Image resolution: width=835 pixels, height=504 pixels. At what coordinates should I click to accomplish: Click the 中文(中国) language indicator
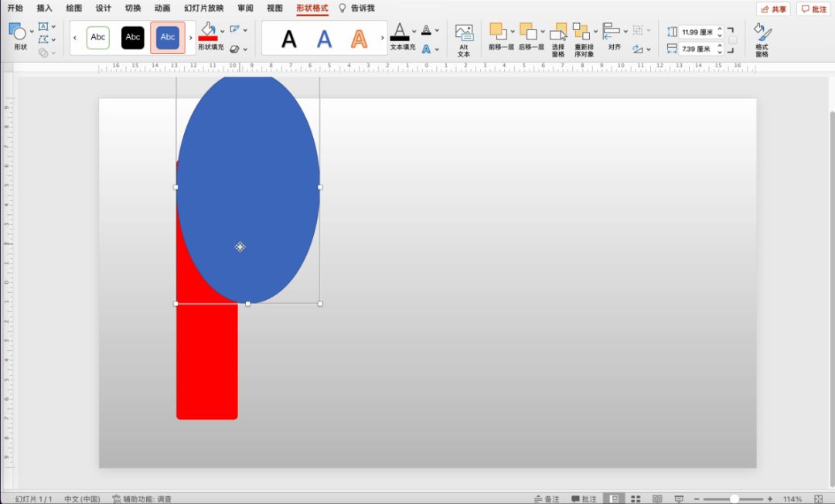click(82, 499)
